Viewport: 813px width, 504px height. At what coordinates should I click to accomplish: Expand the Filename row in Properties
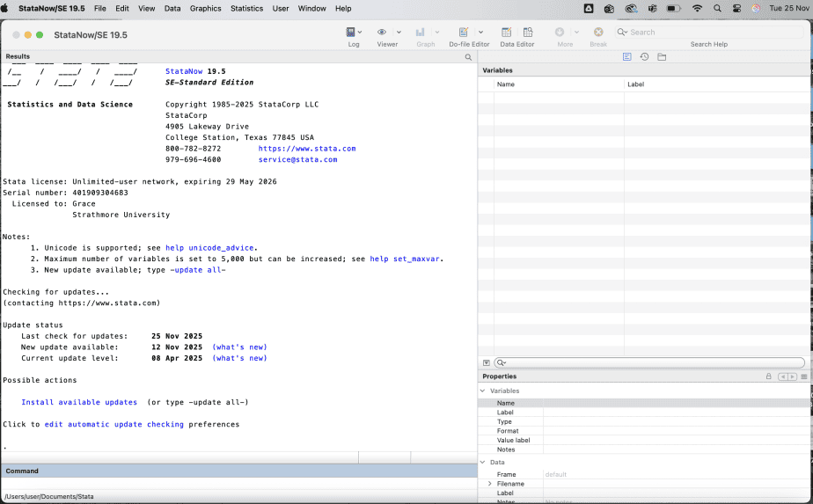[489, 484]
